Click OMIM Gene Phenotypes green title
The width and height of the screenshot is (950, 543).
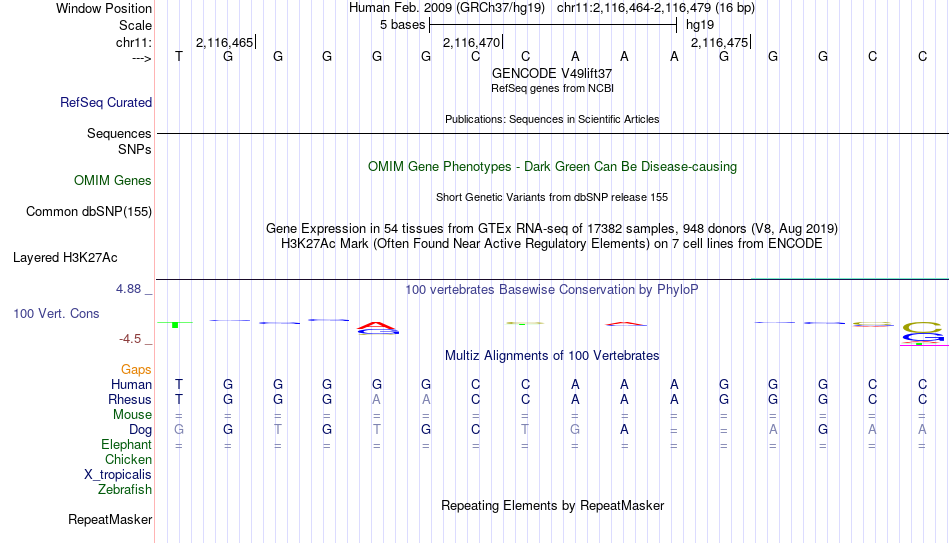click(x=552, y=167)
